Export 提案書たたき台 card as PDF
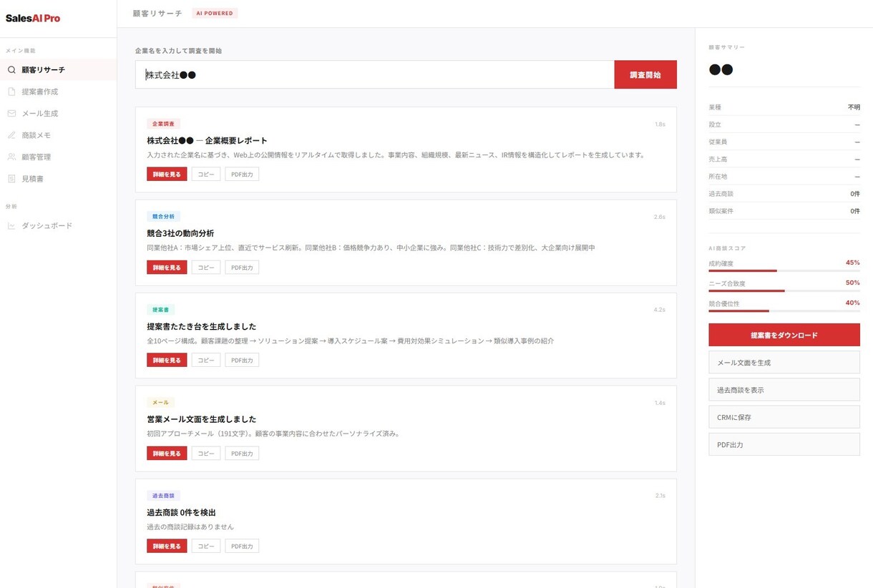This screenshot has height=588, width=873. (242, 360)
